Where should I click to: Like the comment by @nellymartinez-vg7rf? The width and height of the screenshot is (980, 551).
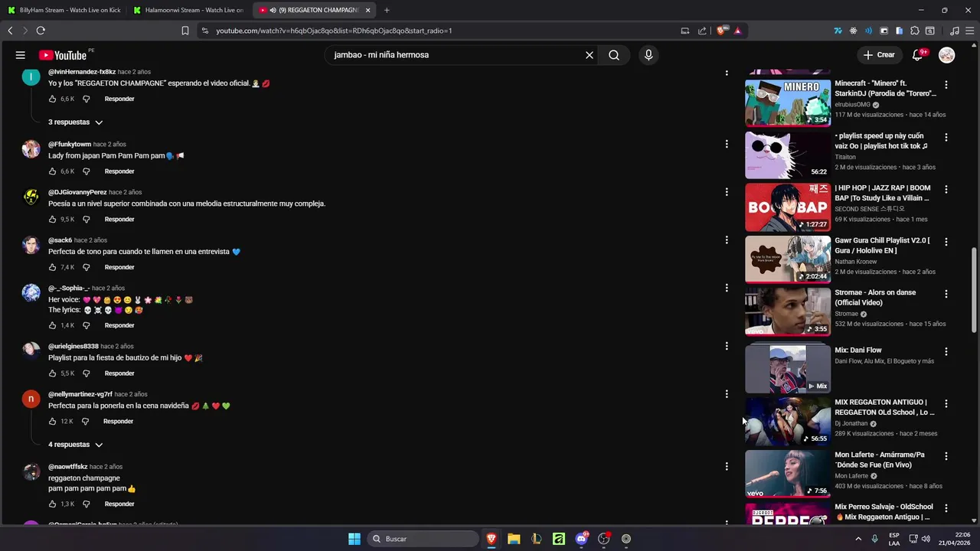[53, 422]
